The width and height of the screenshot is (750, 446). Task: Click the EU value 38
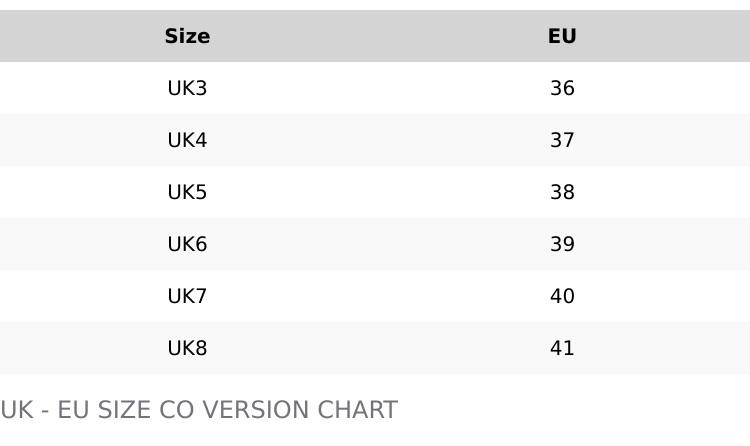(562, 192)
